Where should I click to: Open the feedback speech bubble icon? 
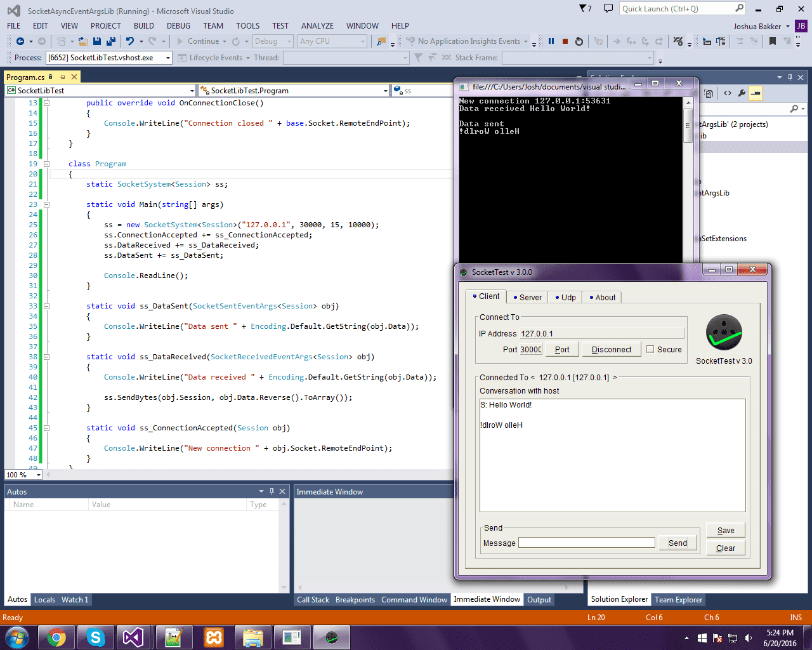(x=608, y=8)
